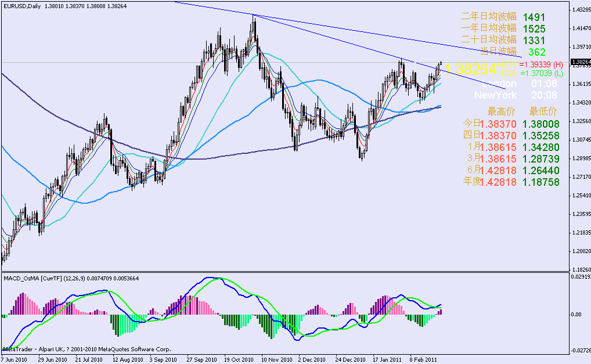Click the 1.27170 price axis label

click(x=582, y=176)
